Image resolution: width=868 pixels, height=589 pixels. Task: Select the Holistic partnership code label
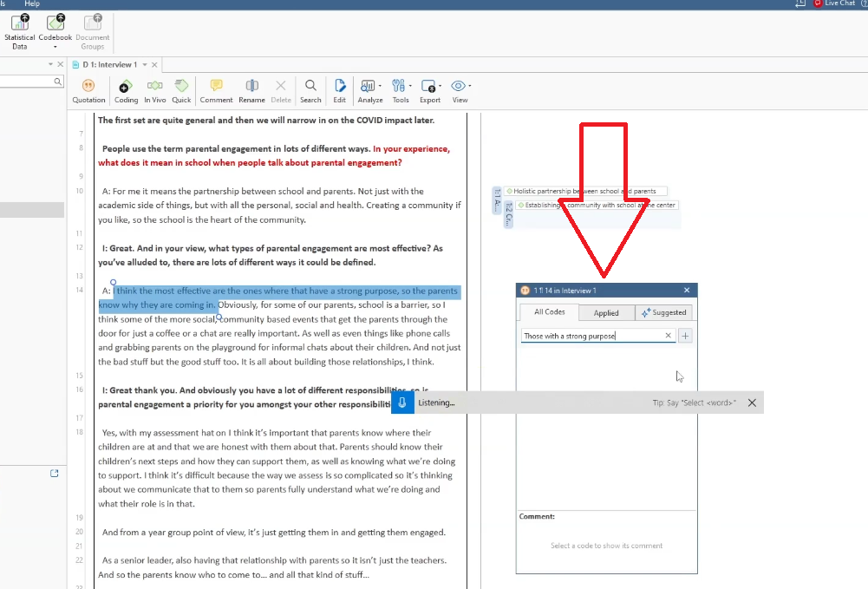(x=584, y=191)
